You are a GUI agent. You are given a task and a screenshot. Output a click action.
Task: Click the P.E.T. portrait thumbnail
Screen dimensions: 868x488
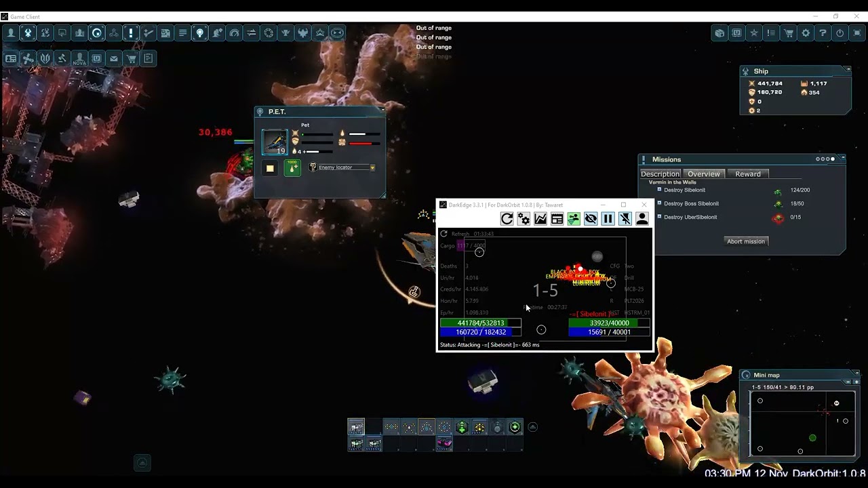click(275, 142)
